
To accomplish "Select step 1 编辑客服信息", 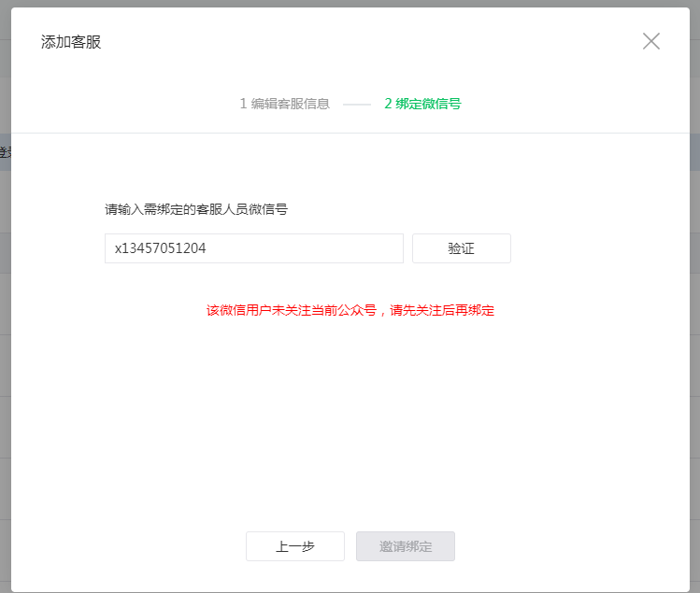I will pos(285,104).
